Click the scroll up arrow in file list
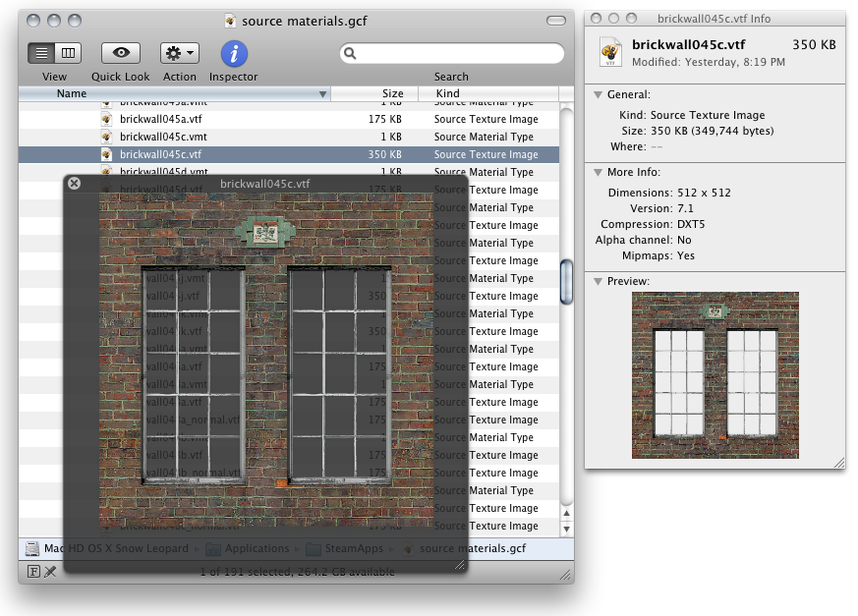Screen dimensions: 858x616 [566, 513]
